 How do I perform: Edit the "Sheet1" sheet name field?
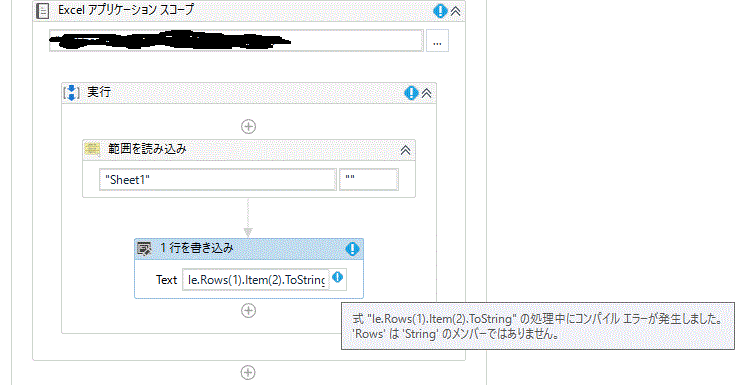coord(218,180)
